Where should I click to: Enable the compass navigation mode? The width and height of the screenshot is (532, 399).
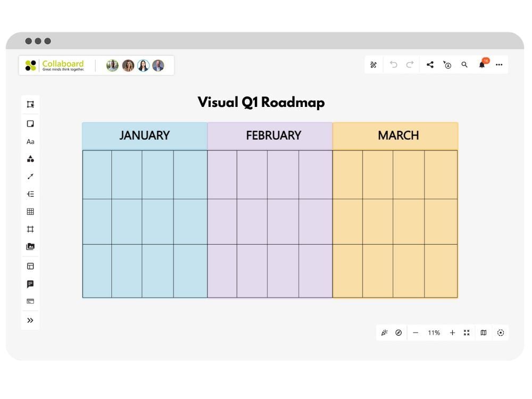click(398, 332)
